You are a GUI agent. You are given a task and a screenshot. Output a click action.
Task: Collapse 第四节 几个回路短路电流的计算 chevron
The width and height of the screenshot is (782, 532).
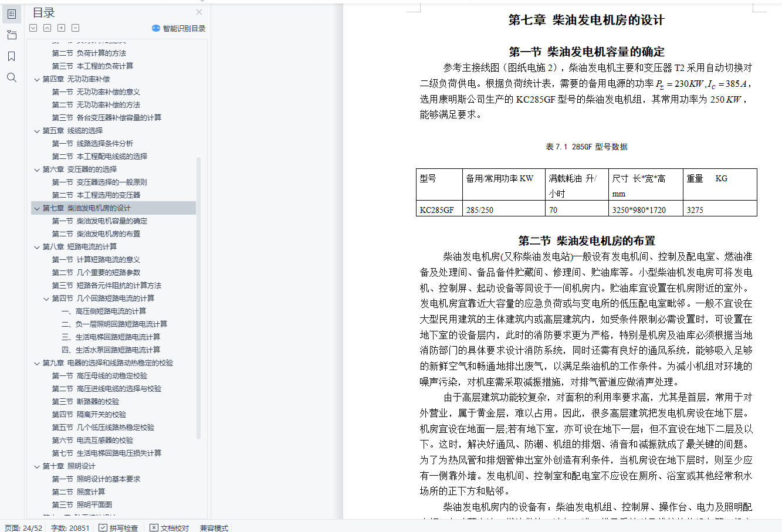click(46, 299)
